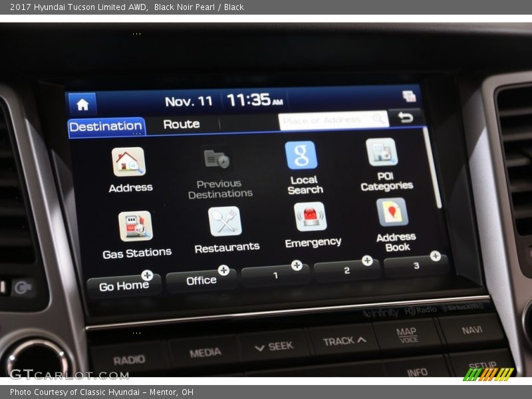Select favorite destination 3

click(416, 265)
